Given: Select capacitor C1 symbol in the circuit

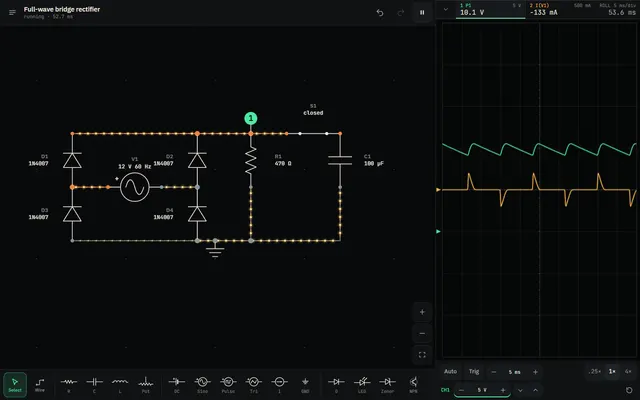Looking at the screenshot, I should tap(340, 160).
